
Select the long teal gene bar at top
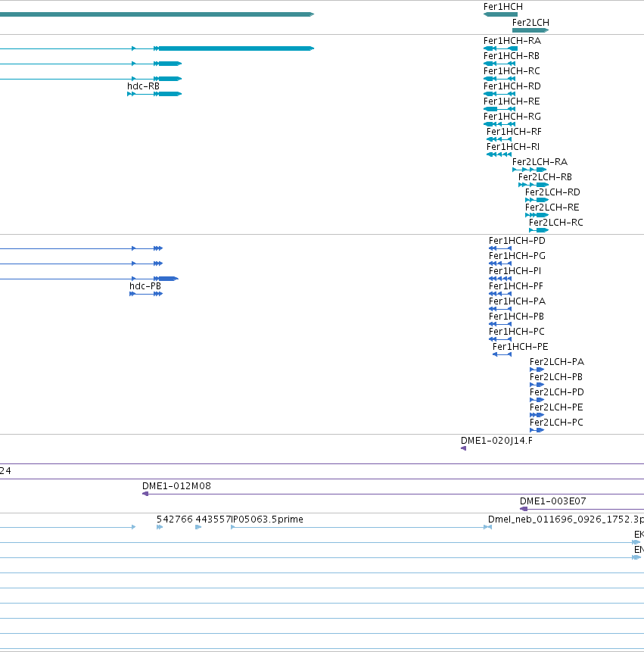pyautogui.click(x=157, y=14)
